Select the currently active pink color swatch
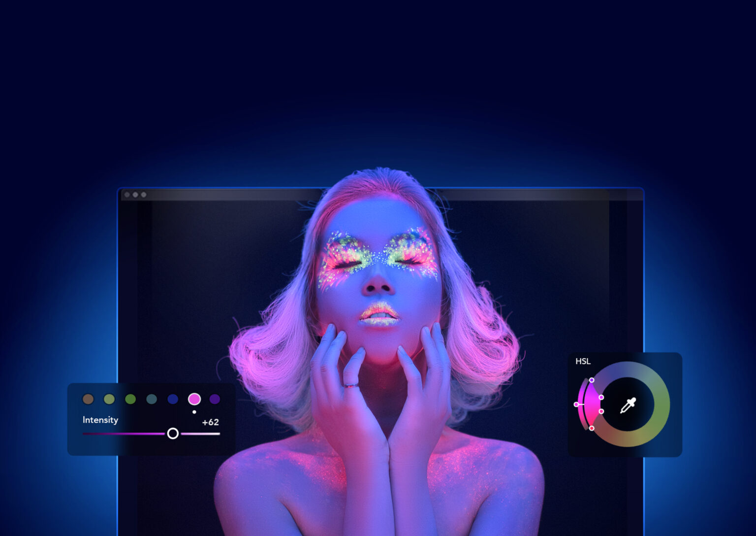This screenshot has height=536, width=756. (x=194, y=398)
